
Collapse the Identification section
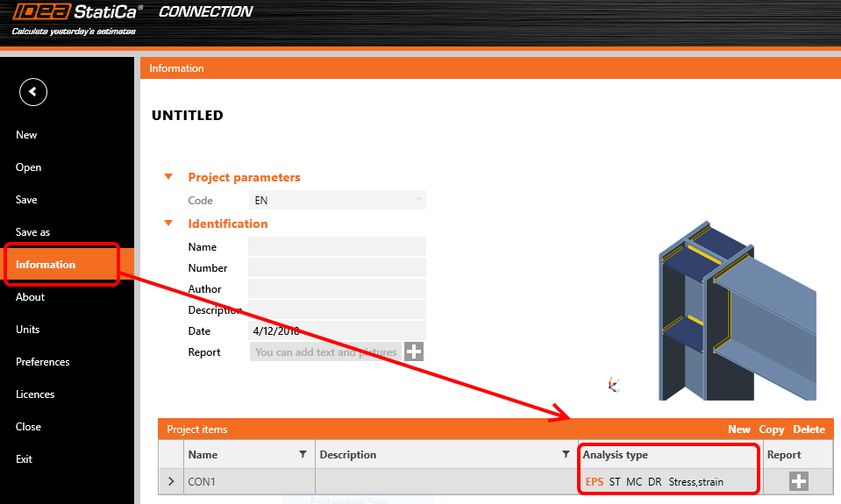point(168,223)
